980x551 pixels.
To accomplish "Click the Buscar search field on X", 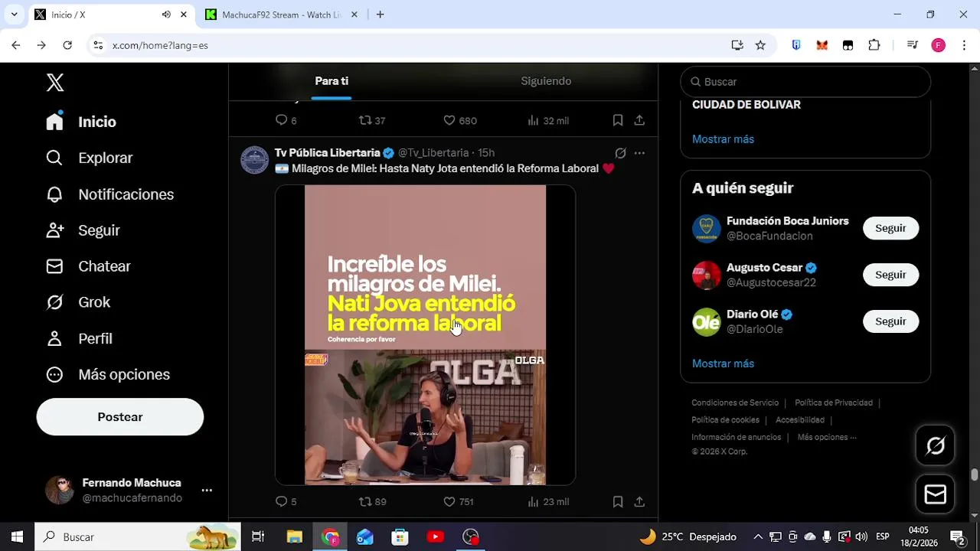I will click(805, 82).
